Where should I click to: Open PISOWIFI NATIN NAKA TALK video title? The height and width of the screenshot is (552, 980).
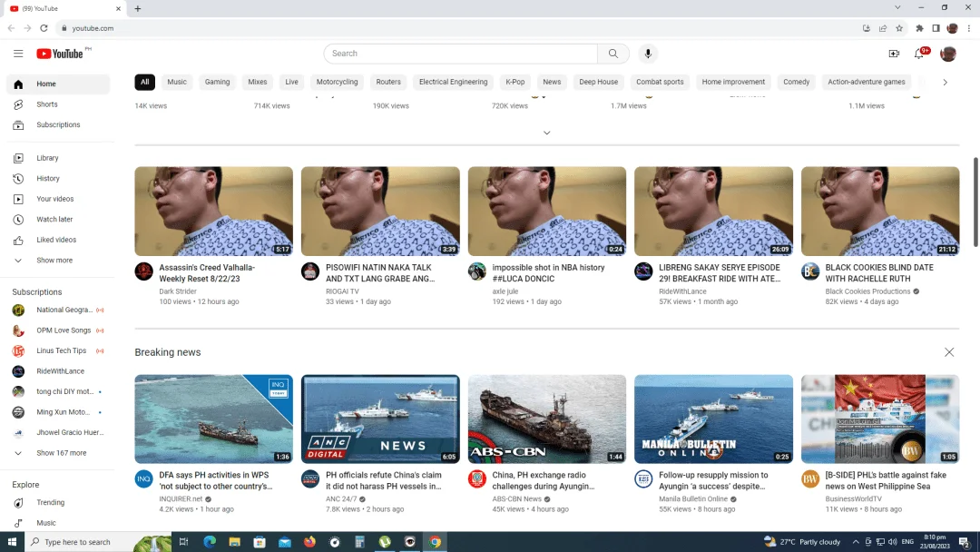click(x=380, y=273)
